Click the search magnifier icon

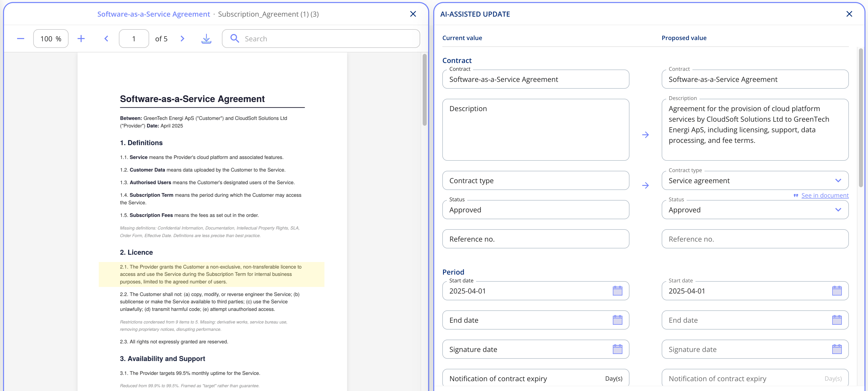[235, 39]
